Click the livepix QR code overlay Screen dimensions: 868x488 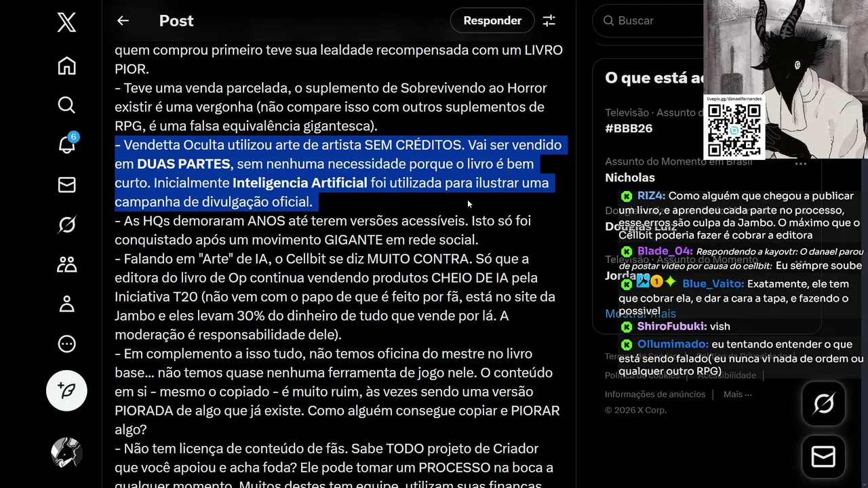(x=734, y=130)
